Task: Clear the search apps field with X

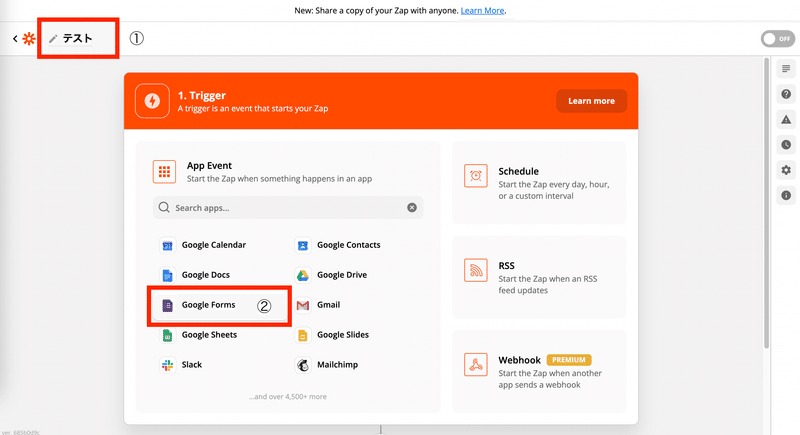Action: pos(412,208)
